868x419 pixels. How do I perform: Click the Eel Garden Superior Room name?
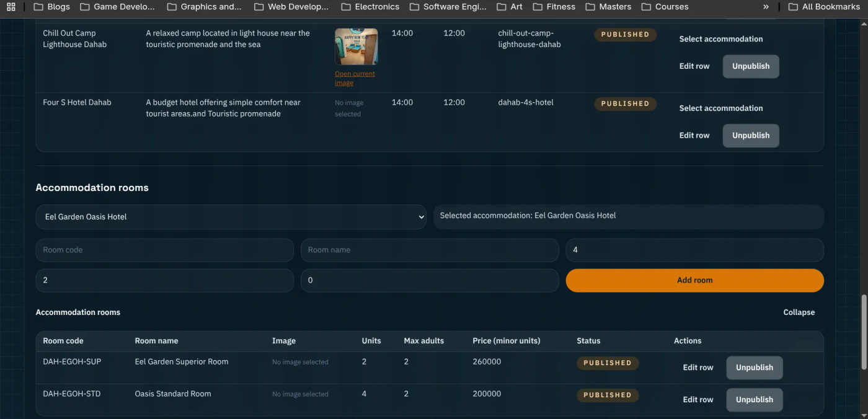181,362
